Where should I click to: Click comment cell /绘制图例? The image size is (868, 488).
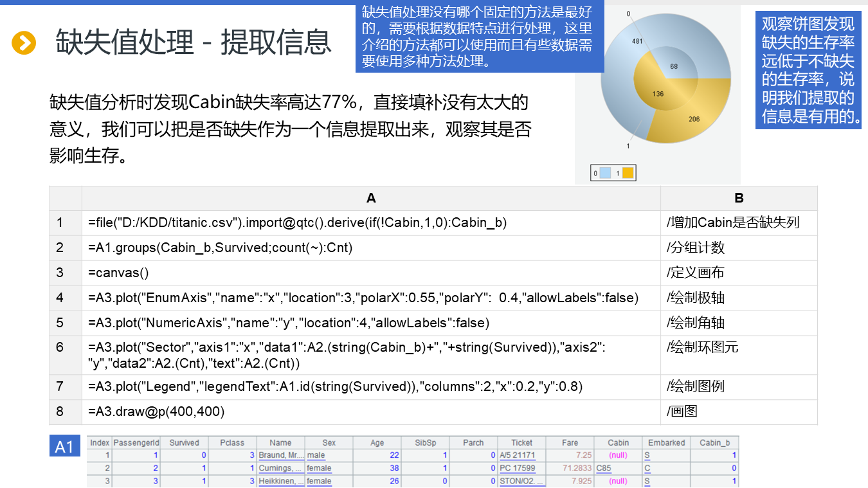click(739, 386)
